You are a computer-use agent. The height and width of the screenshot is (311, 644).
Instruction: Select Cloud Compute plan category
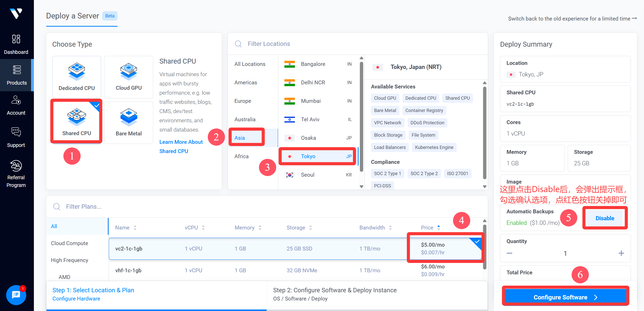(x=70, y=243)
